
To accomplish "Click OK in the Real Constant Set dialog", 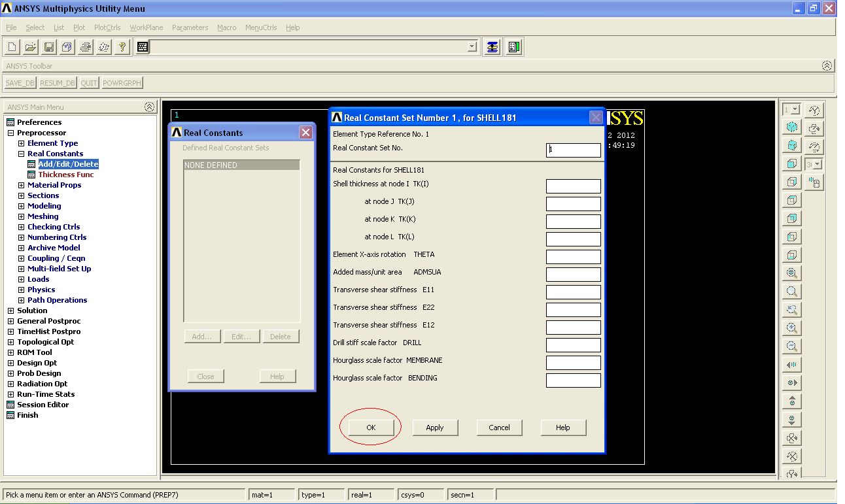I will 371,428.
